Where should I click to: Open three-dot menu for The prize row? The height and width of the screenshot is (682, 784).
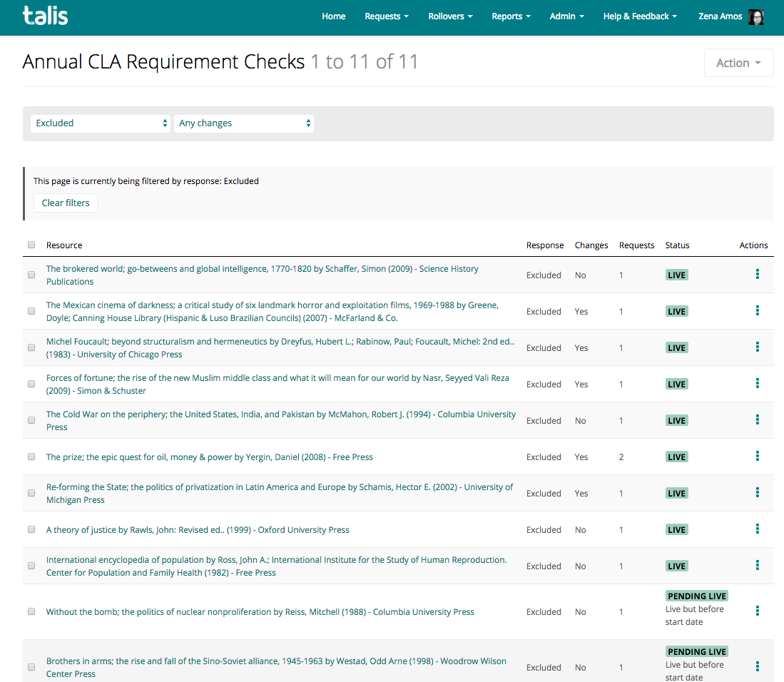[757, 457]
